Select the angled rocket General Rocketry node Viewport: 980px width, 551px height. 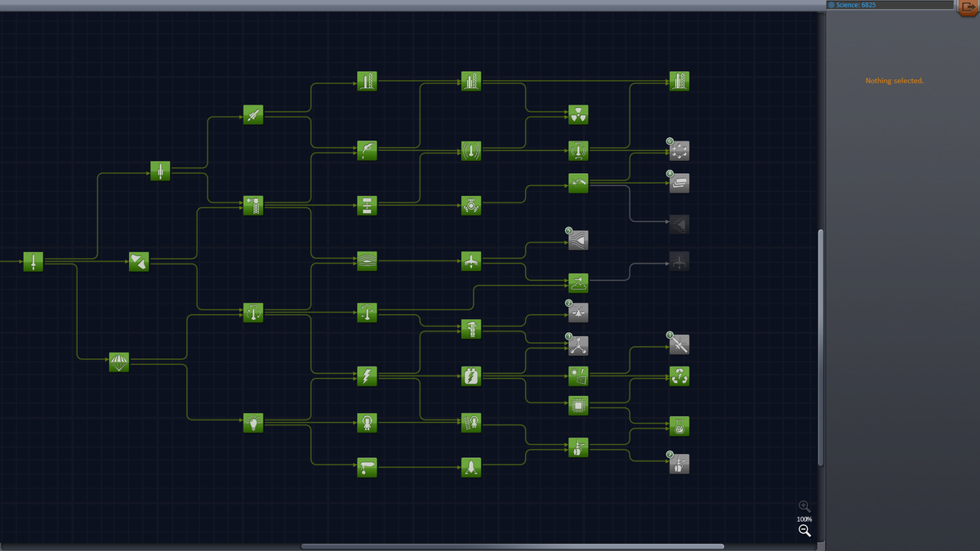253,114
